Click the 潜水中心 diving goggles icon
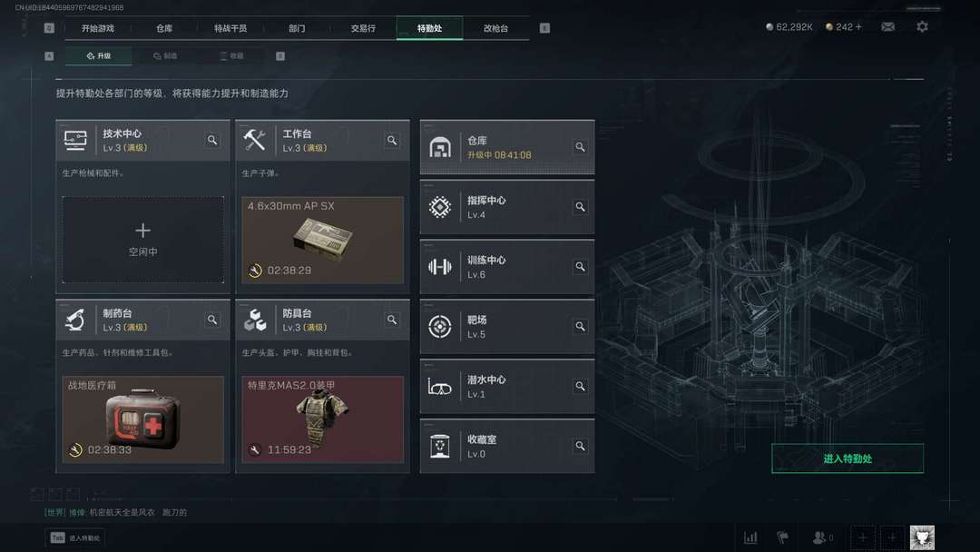The height and width of the screenshot is (552, 980). coord(440,387)
